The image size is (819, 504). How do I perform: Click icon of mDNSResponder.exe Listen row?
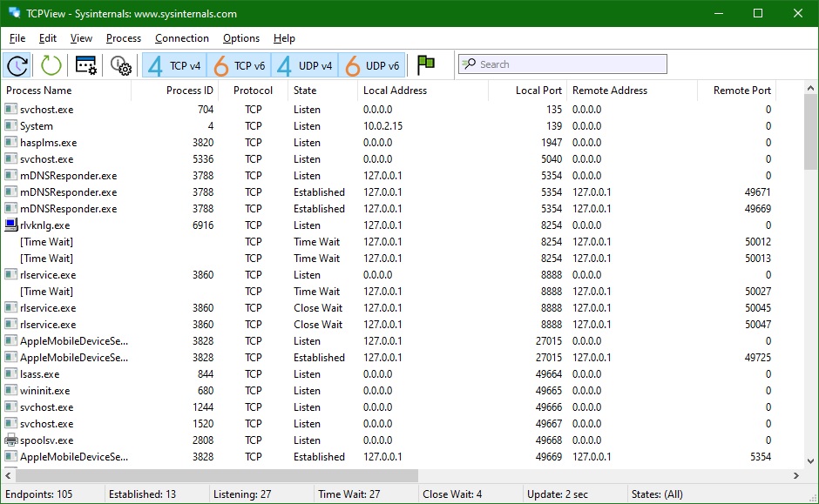[x=11, y=175]
